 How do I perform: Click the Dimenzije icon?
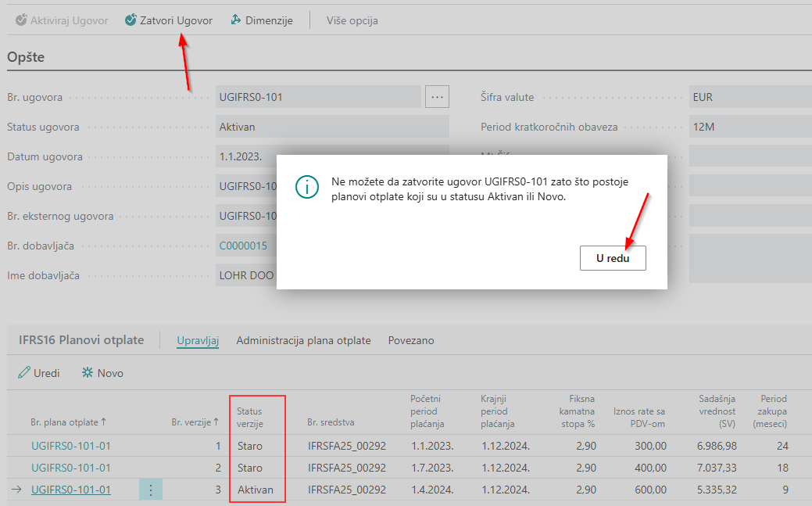click(235, 20)
